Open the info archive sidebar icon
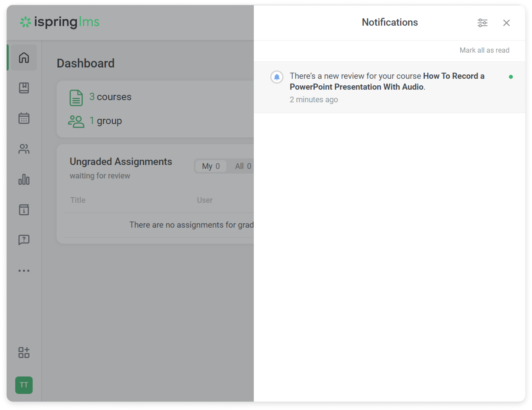 (24, 210)
